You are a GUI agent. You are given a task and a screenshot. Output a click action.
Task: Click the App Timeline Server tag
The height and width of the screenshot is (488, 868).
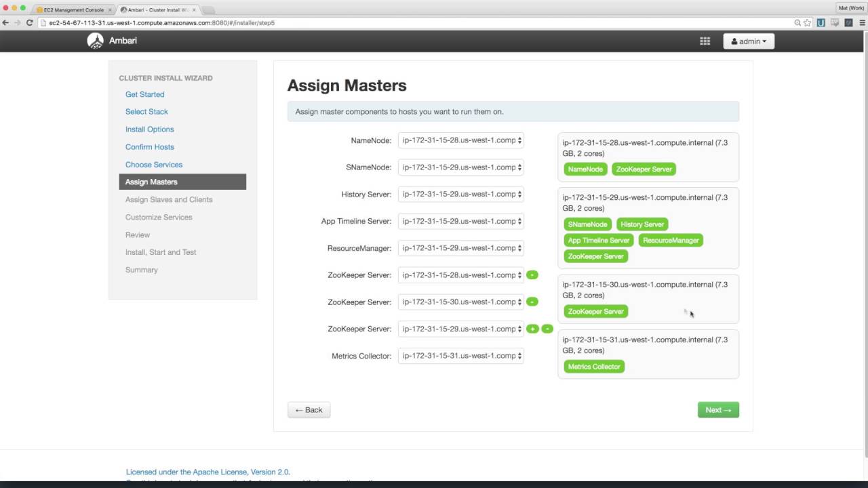pyautogui.click(x=599, y=241)
